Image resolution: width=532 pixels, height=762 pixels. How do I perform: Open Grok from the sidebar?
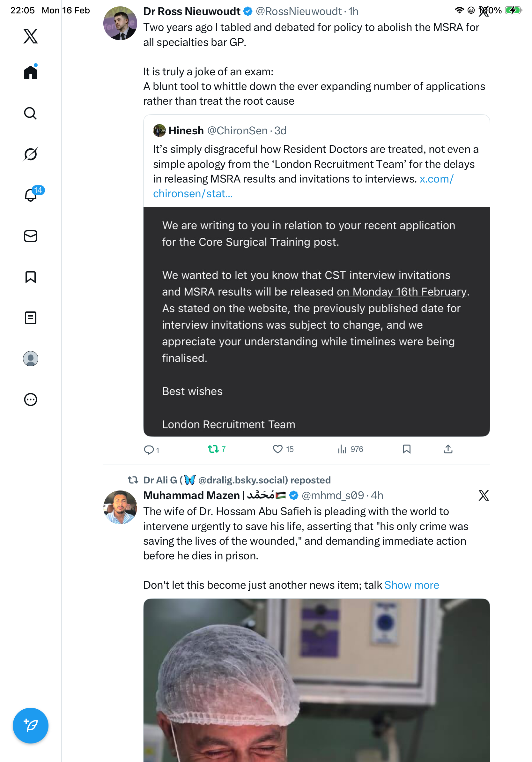point(31,154)
